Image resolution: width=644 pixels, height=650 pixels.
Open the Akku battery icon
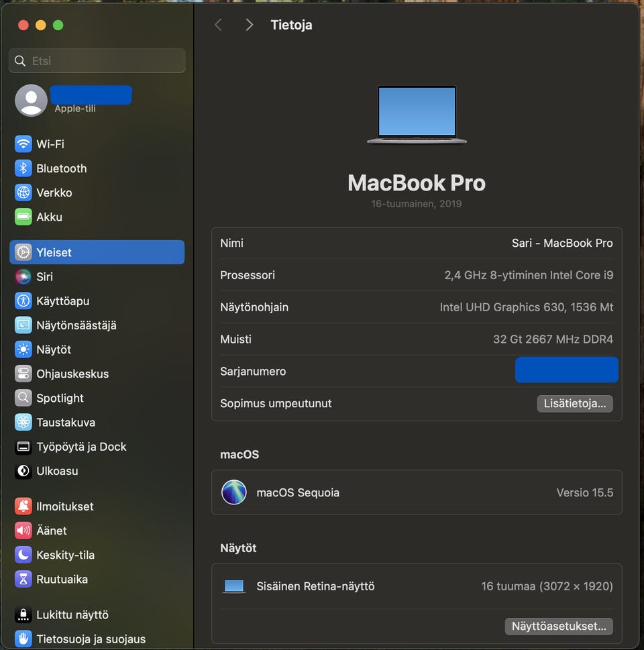pyautogui.click(x=23, y=217)
